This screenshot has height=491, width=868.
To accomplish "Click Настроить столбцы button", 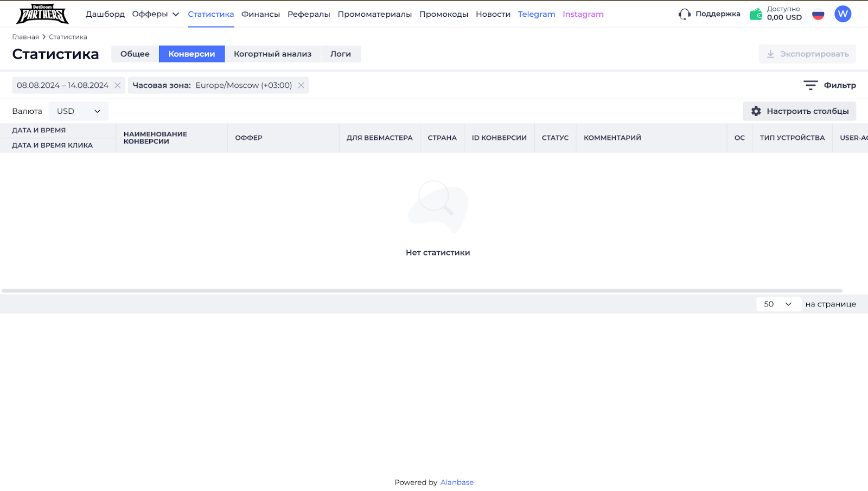I will click(800, 111).
